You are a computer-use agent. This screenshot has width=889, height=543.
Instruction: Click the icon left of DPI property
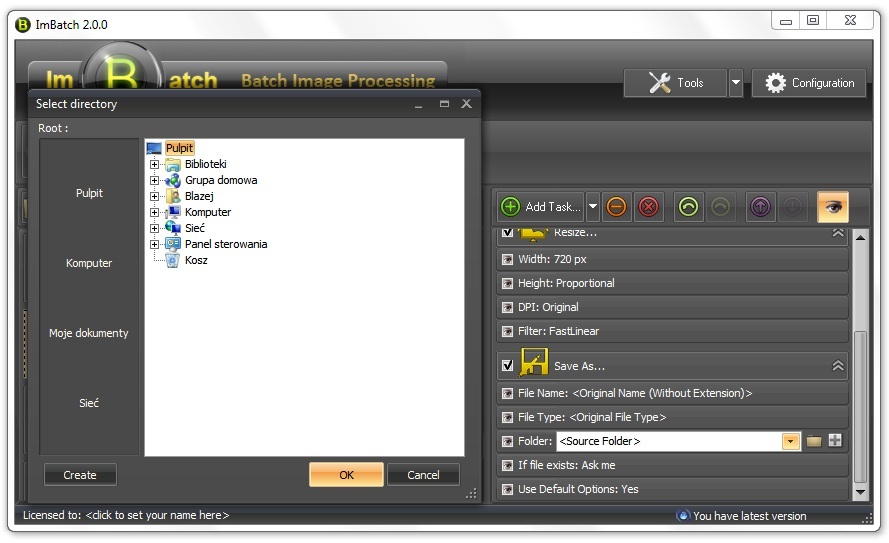507,307
